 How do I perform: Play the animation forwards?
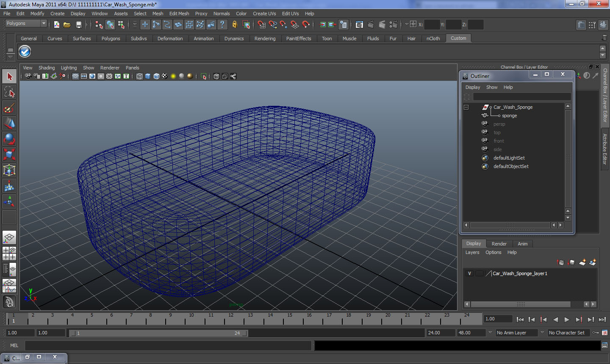pos(567,320)
